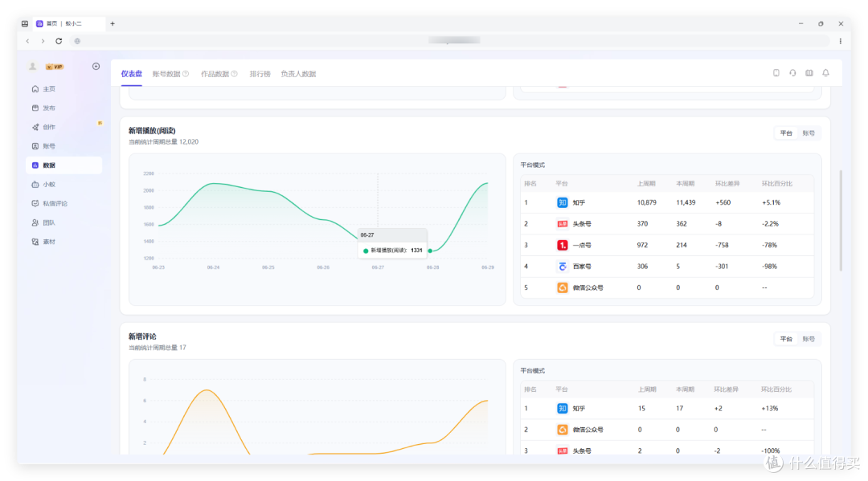Open the 私信评论 messages icon in sidebar
The width and height of the screenshot is (868, 481).
click(x=35, y=203)
